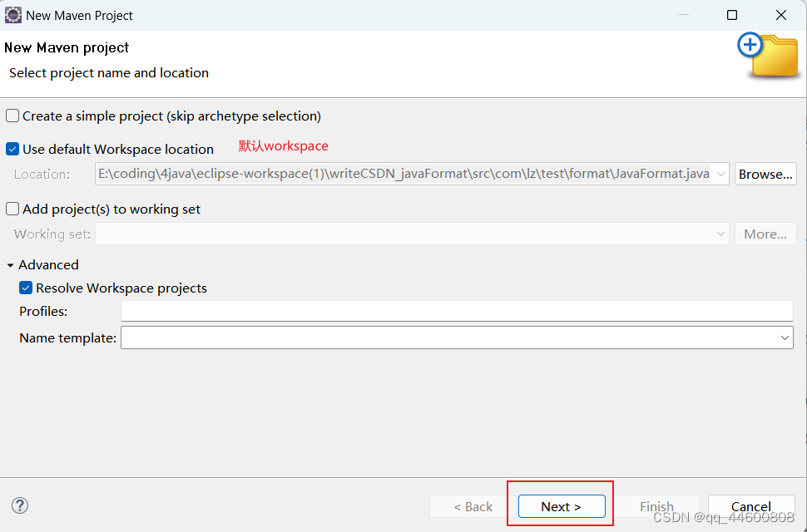The height and width of the screenshot is (532, 807).
Task: Expand the Name template combo box
Action: [x=785, y=338]
